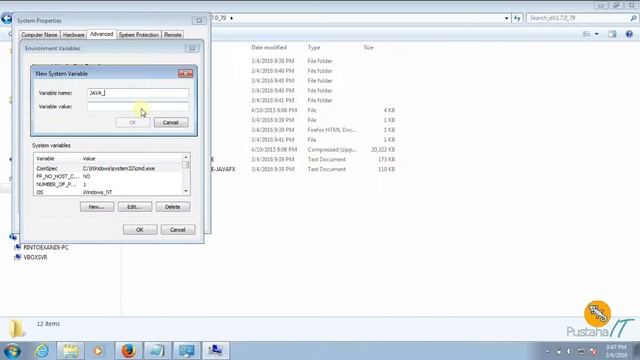Click the taskbar clock
This screenshot has width=640, height=360.
pyautogui.click(x=616, y=351)
